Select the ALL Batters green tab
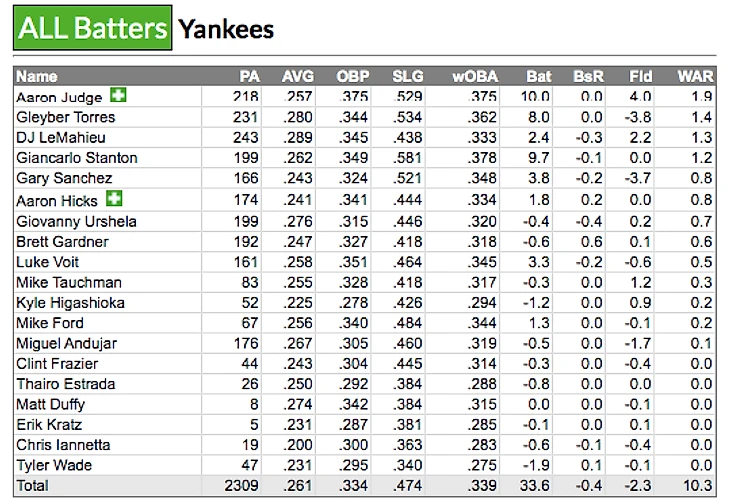Viewport: 730px width, 501px height. coord(91,29)
